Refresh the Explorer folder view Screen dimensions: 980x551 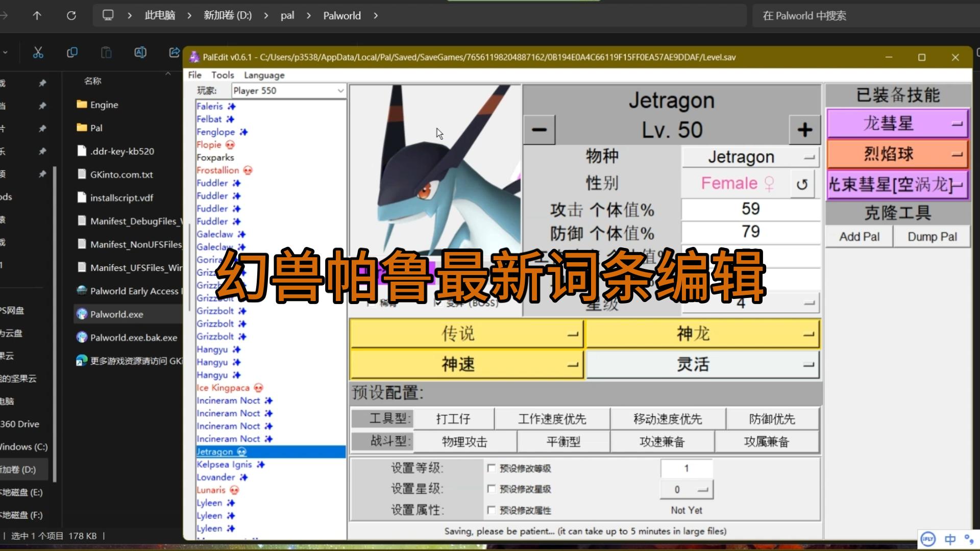point(71,16)
